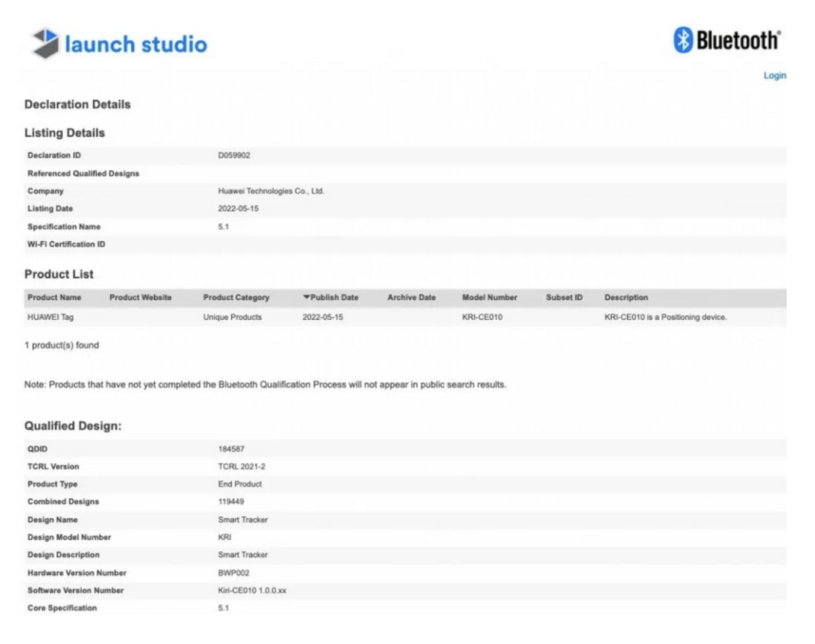Click the '1 product(s) found' text
The width and height of the screenshot is (815, 644).
click(x=61, y=345)
